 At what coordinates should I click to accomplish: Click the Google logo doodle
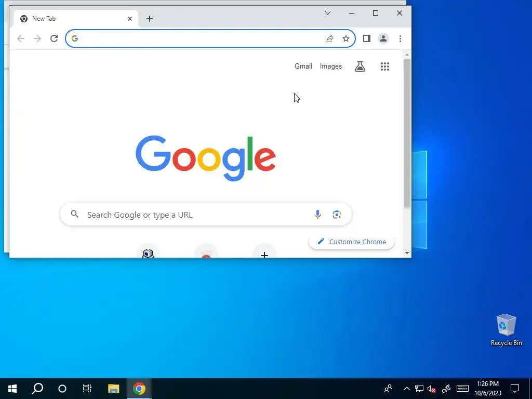pyautogui.click(x=206, y=158)
